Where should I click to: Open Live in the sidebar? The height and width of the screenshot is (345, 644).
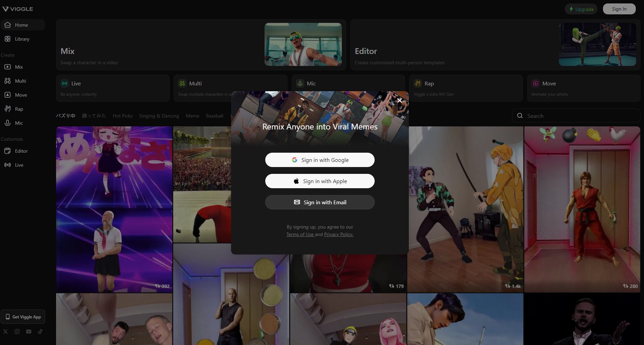23,165
